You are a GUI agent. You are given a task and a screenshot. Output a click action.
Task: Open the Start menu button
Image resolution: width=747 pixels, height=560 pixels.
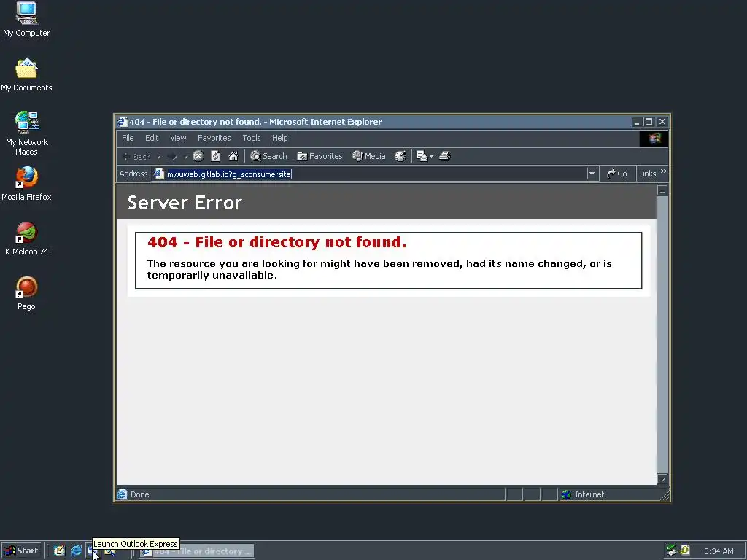(21, 551)
